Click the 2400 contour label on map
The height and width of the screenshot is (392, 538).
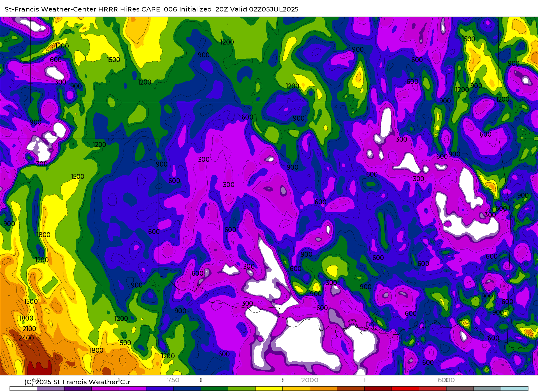click(x=26, y=338)
